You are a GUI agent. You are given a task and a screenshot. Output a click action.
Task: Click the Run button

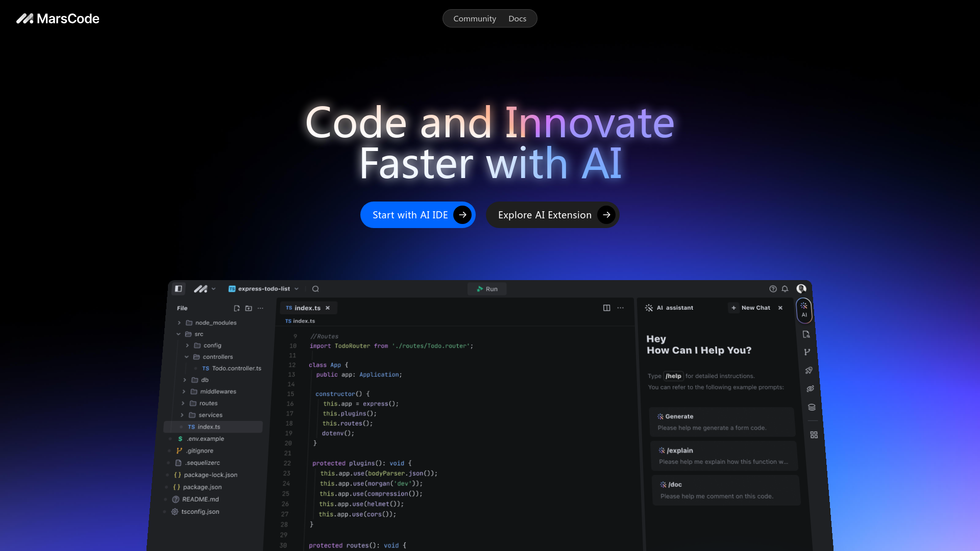tap(487, 289)
